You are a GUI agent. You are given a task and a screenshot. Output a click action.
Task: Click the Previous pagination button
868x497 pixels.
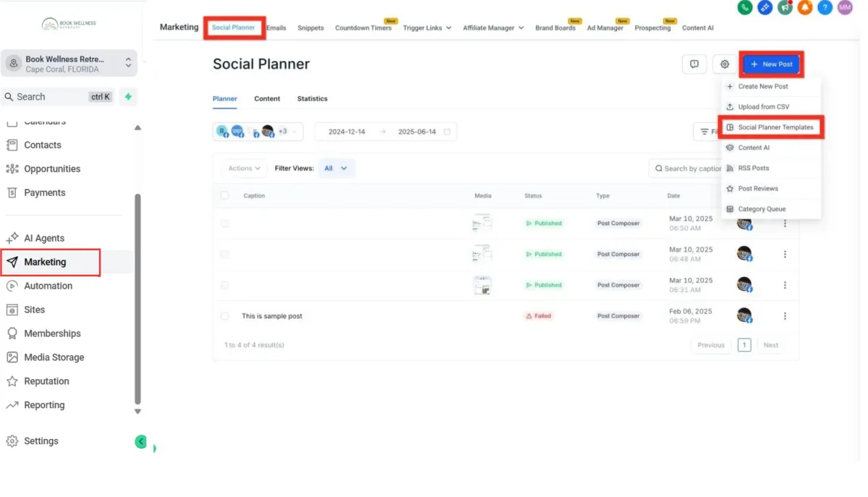(x=710, y=345)
